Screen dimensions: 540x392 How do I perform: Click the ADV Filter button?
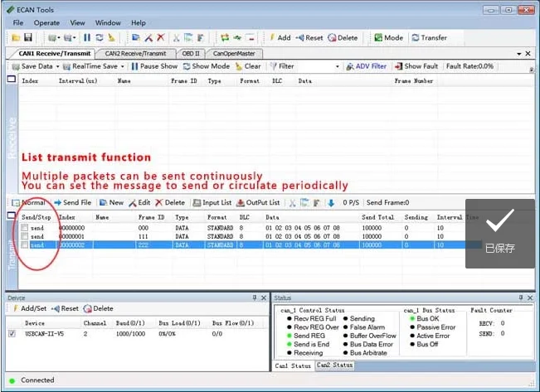pos(366,66)
